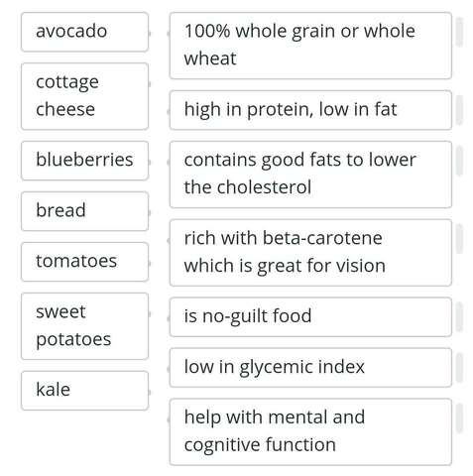Screen dimensions: 473x476
Task: Select 'is no-guilt food' definition
Action: [x=310, y=317]
